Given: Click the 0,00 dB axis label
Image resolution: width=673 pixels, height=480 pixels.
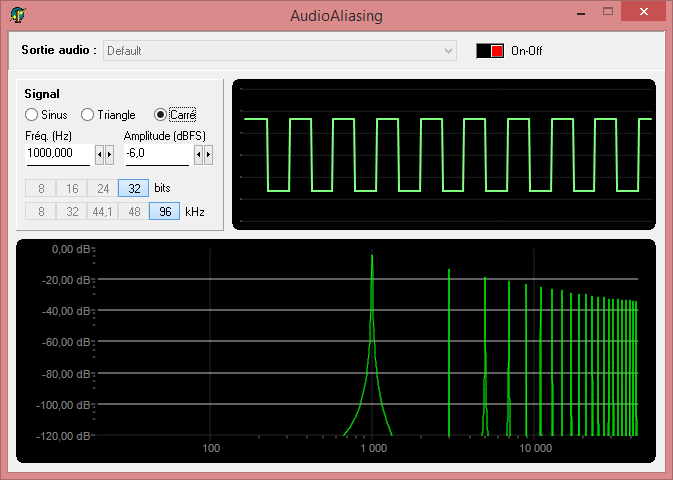Looking at the screenshot, I should [x=71, y=249].
